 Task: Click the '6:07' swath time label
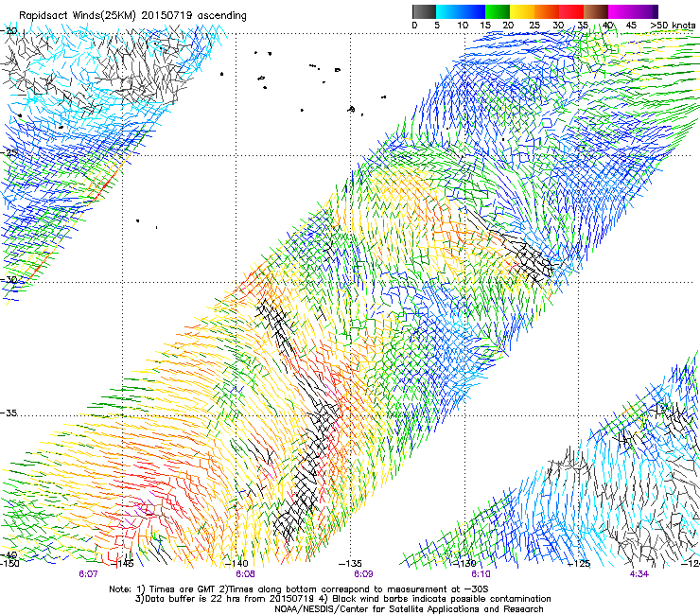pos(88,573)
